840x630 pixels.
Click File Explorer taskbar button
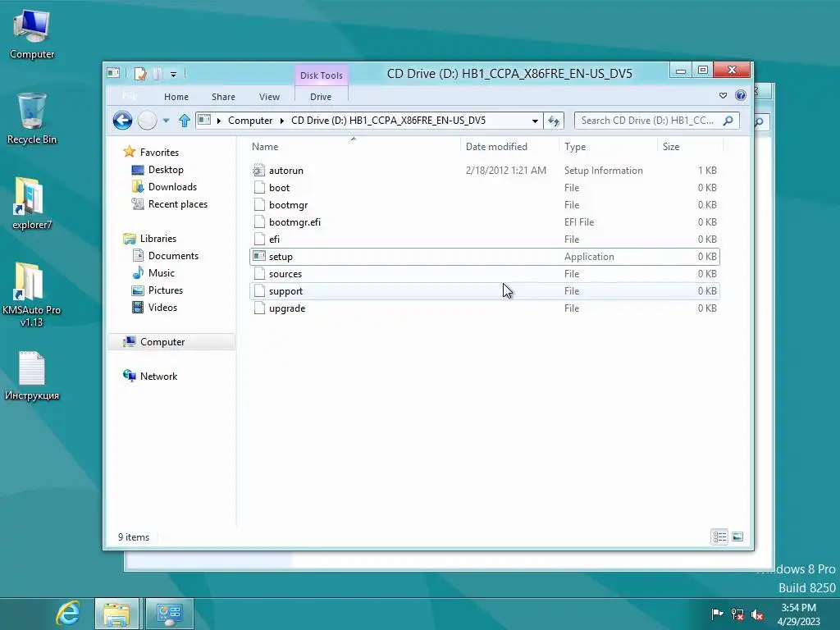[116, 614]
